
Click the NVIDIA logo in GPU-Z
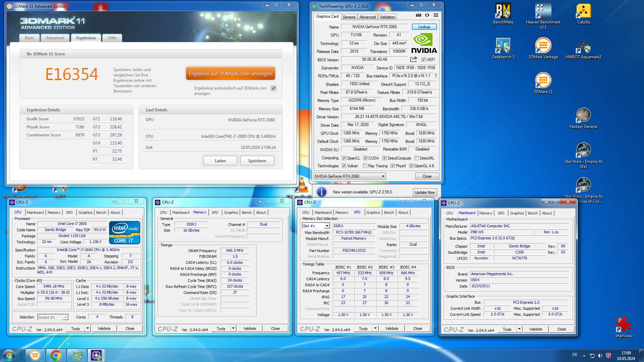[424, 43]
